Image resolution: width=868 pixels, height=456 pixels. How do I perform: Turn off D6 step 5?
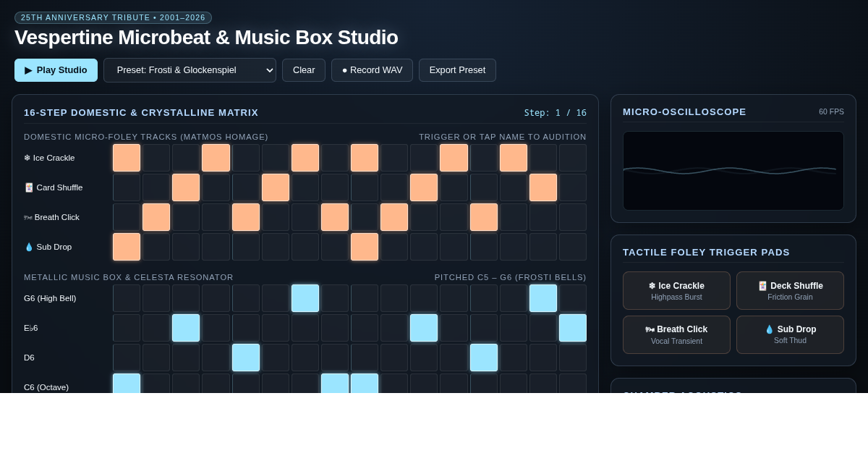point(246,358)
